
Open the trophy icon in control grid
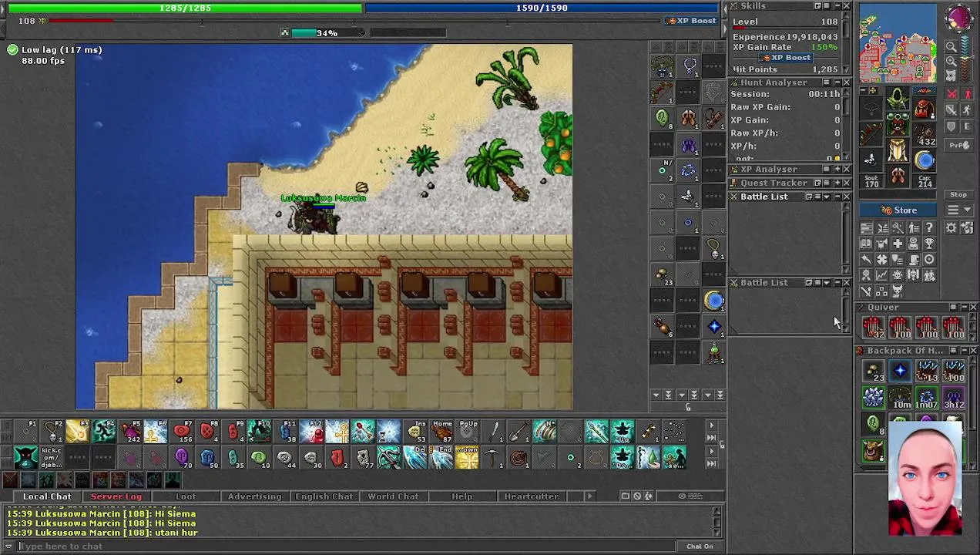(x=929, y=244)
